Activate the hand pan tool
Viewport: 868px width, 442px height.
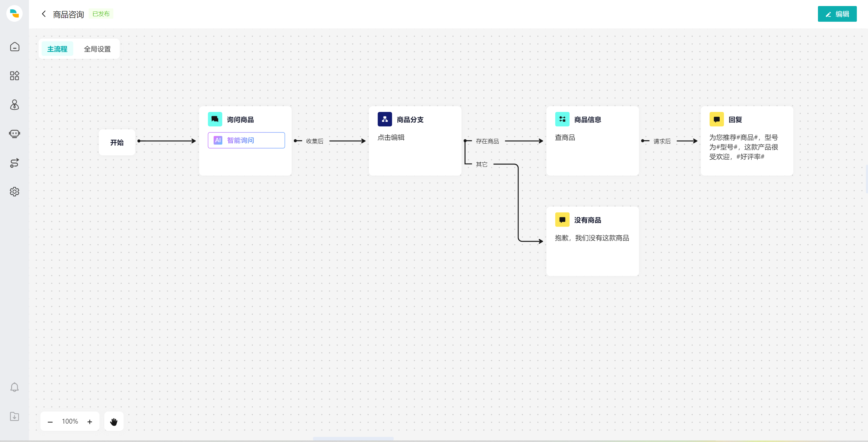pyautogui.click(x=114, y=421)
